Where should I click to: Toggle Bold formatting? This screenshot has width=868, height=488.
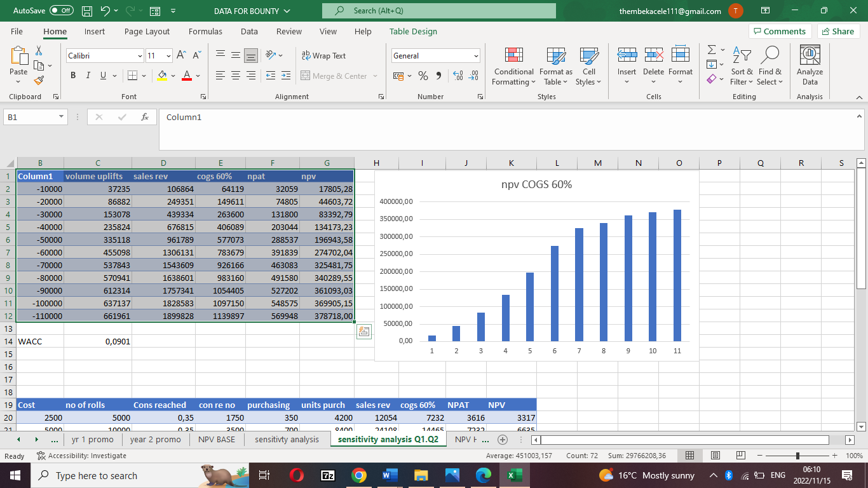pyautogui.click(x=73, y=76)
